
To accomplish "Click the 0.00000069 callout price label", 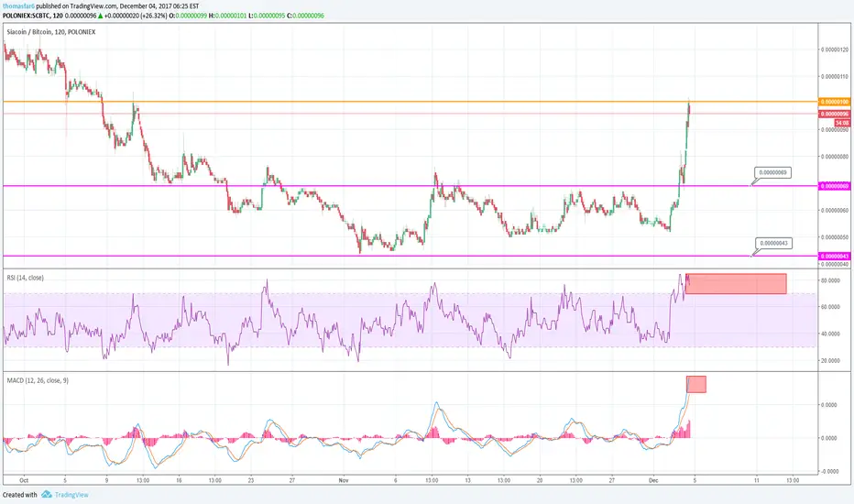I will [772, 172].
